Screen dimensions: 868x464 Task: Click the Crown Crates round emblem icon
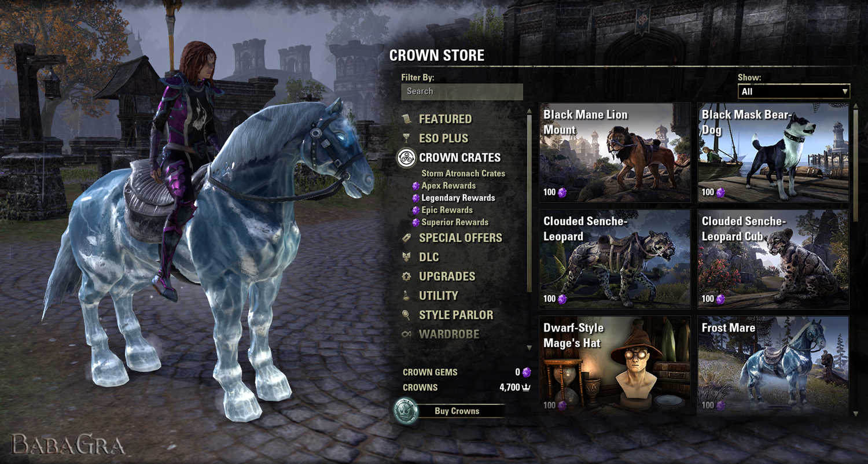click(x=407, y=157)
